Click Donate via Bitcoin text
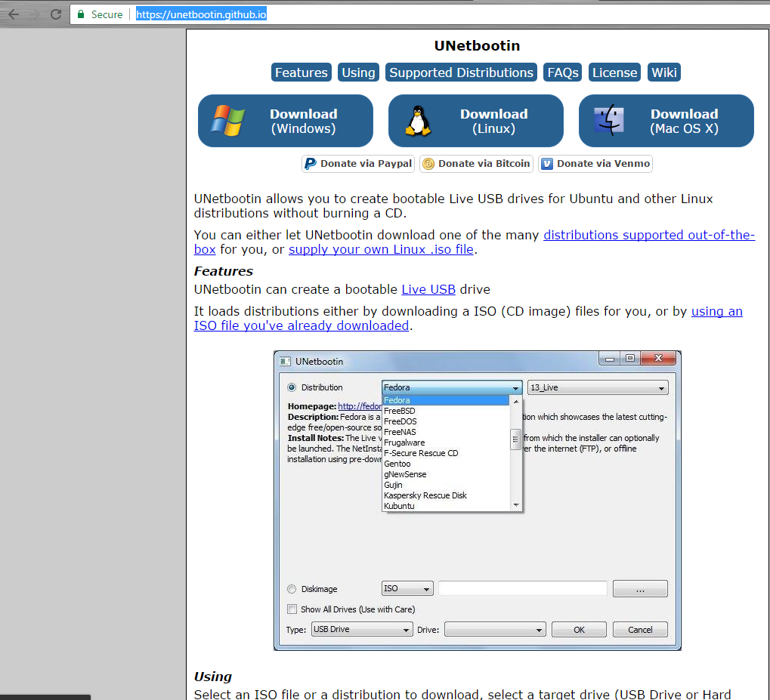 (484, 163)
